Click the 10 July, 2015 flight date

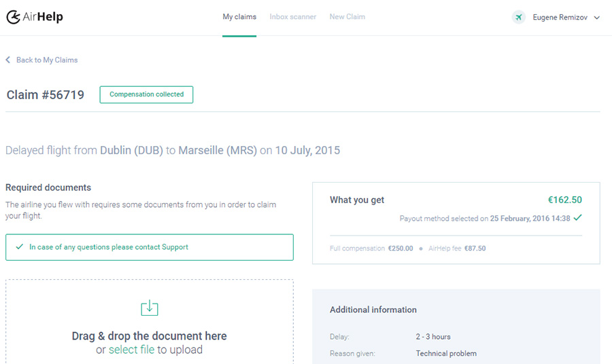(307, 151)
